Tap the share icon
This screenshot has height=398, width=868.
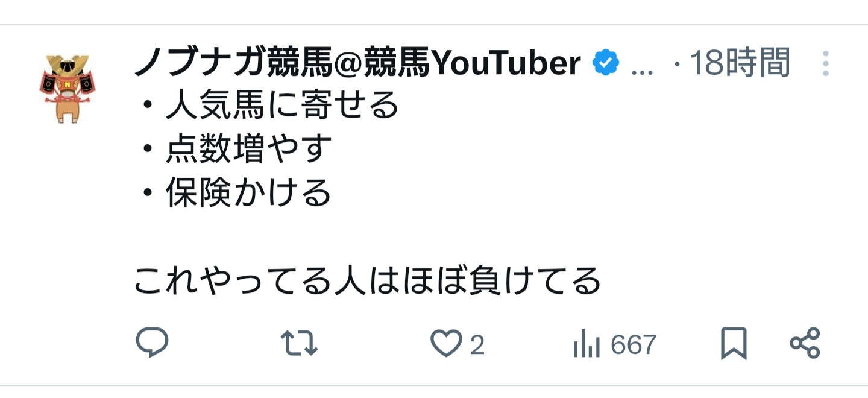pyautogui.click(x=805, y=343)
